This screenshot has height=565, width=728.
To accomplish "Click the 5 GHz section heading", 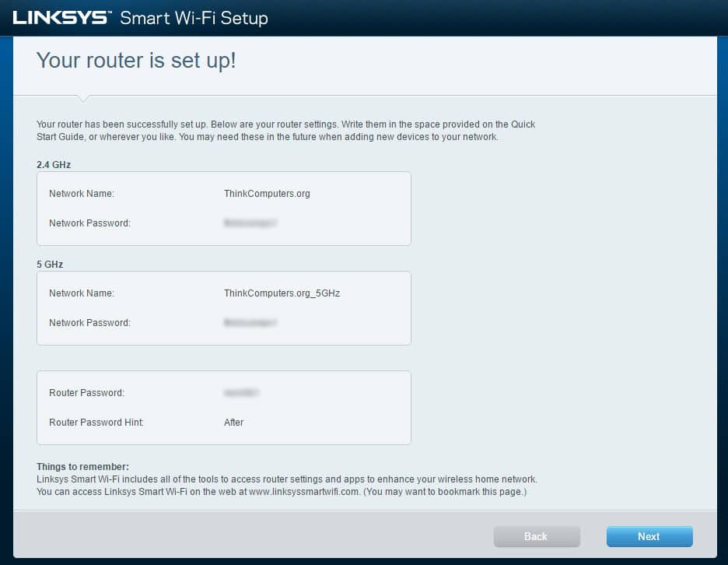I will coord(50,265).
